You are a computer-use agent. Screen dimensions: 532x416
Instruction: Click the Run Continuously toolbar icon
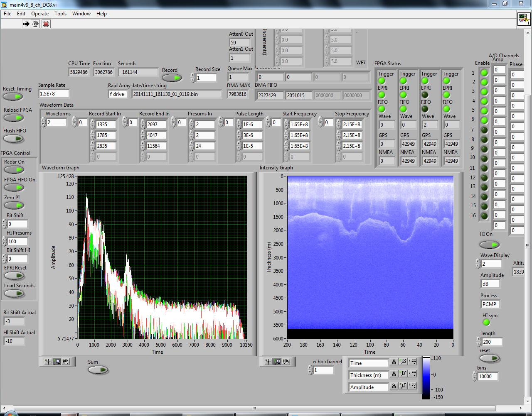tap(36, 24)
